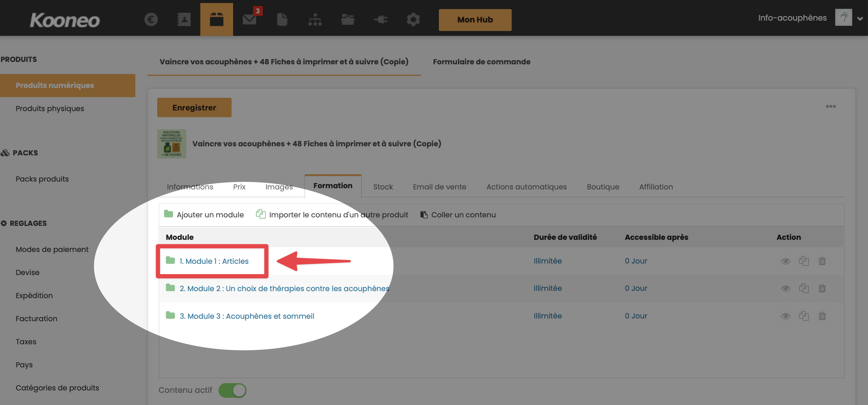Open the Formulaire de commande tab

[481, 62]
